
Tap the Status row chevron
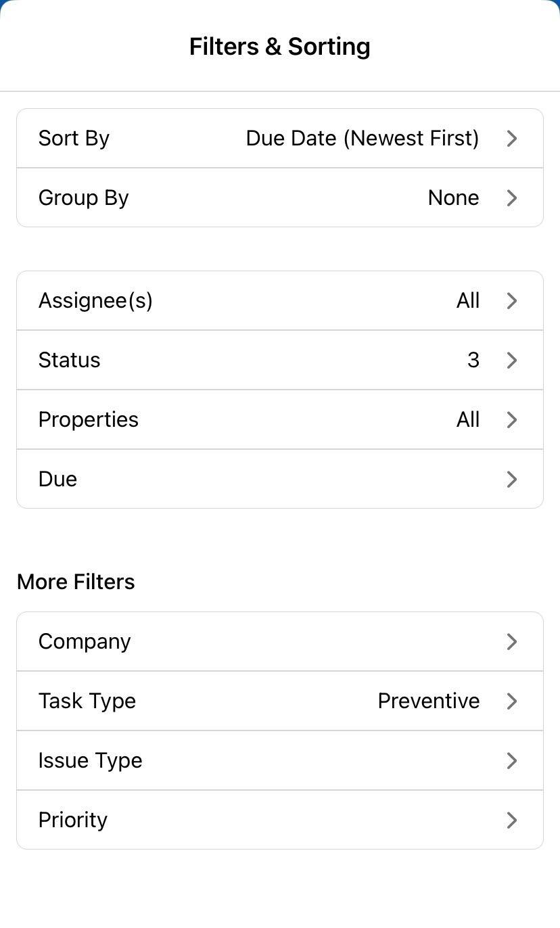pos(512,361)
